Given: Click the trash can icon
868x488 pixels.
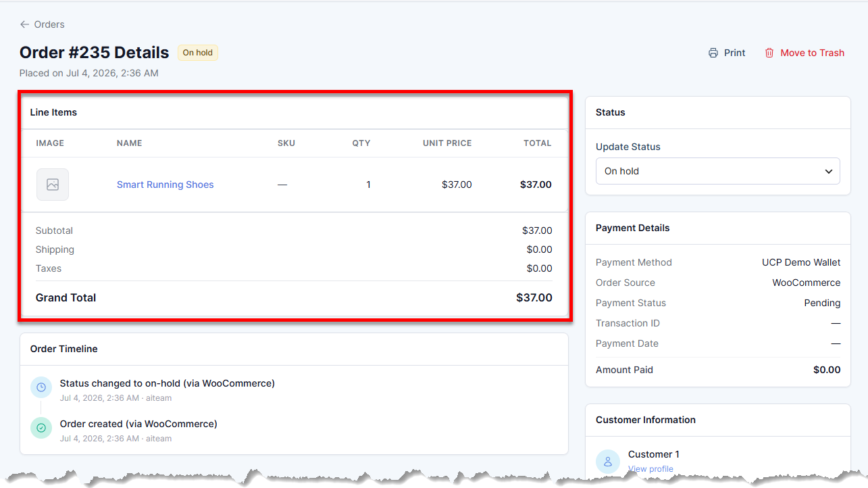Looking at the screenshot, I should pyautogui.click(x=769, y=53).
